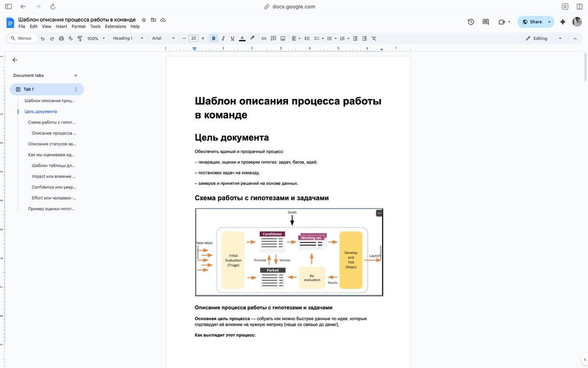The width and height of the screenshot is (588, 368).
Task: Click the font size field showing 23
Action: tap(193, 38)
